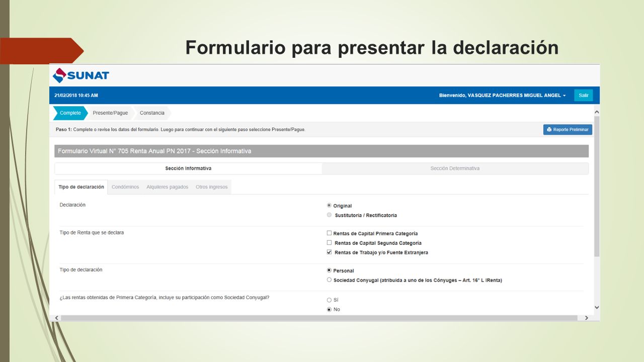
Task: Switch to Sección Determinativa
Action: pyautogui.click(x=455, y=168)
